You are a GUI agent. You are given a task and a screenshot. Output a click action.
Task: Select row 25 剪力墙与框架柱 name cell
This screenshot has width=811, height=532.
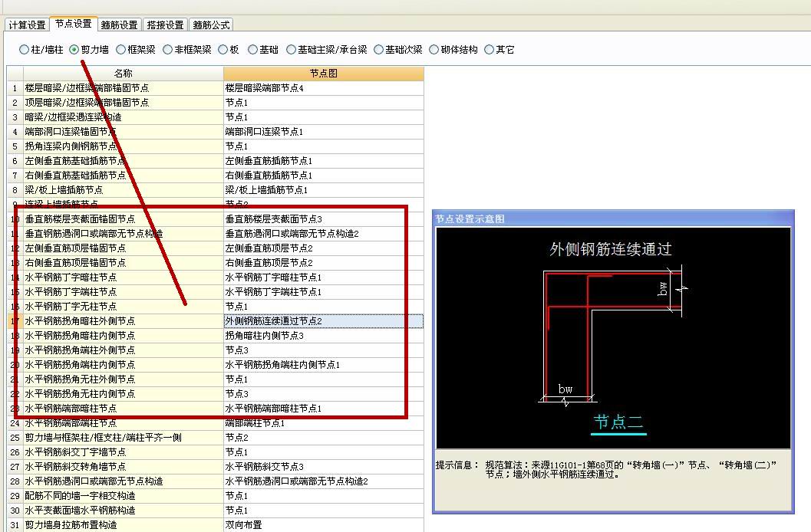(x=123, y=438)
